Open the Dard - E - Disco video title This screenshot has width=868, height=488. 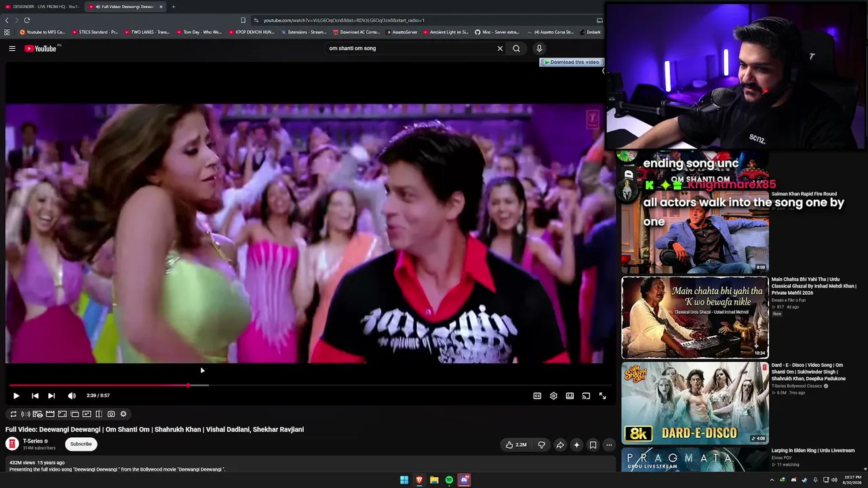pyautogui.click(x=808, y=371)
